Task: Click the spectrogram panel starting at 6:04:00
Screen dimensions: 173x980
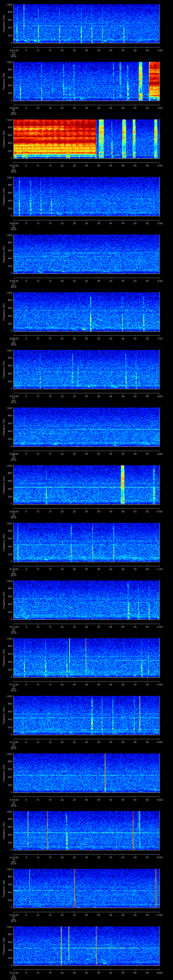Action: point(87,196)
